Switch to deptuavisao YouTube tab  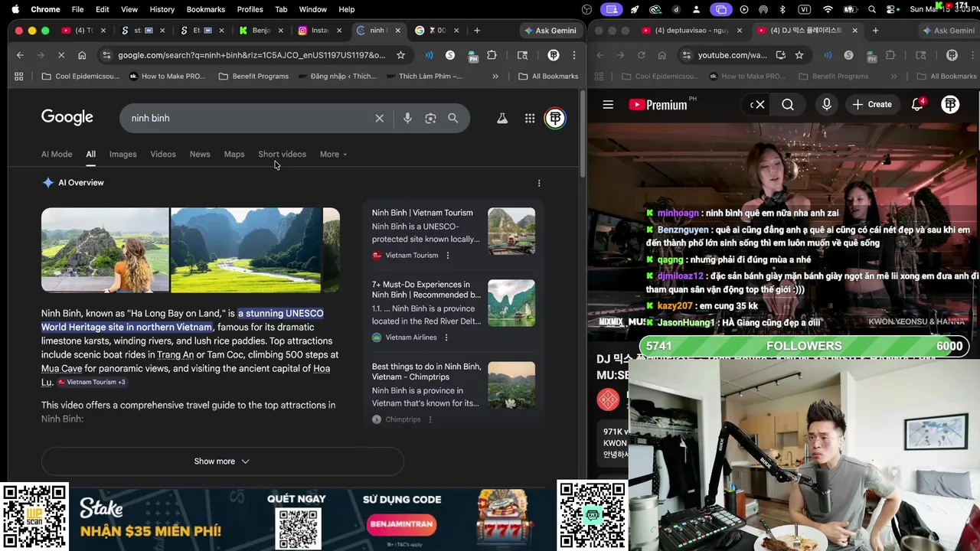click(x=692, y=31)
